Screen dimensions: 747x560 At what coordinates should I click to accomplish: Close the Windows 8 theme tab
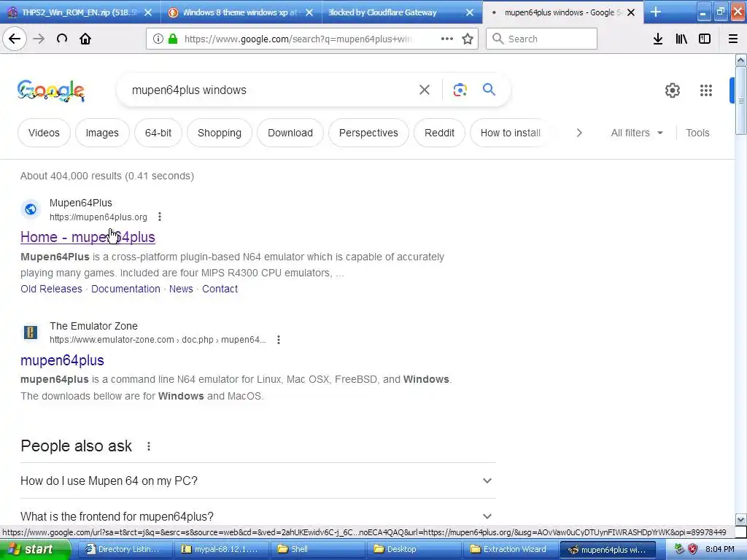click(309, 12)
